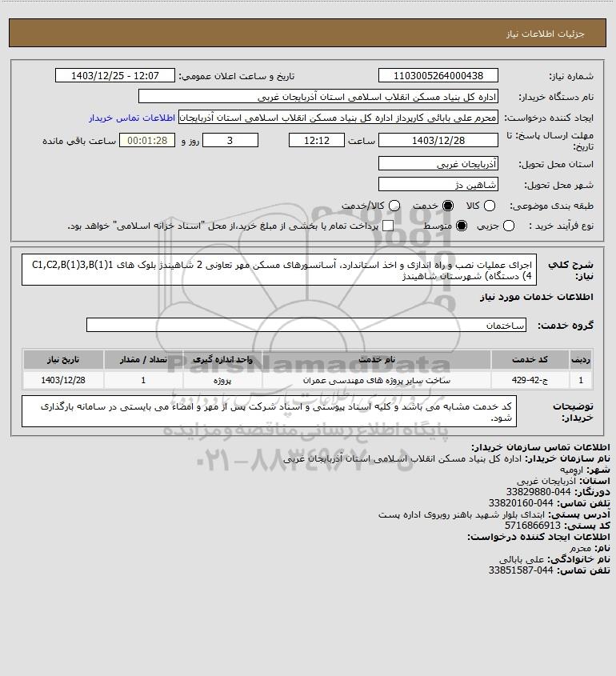The image size is (616, 676).
Task: Click the اطلاعات تماس سازمان خریدار heading
Action: click(x=540, y=447)
